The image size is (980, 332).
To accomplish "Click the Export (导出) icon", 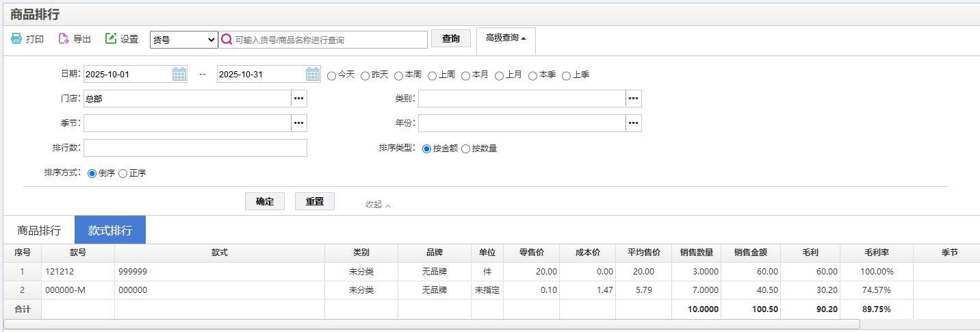I will tap(64, 39).
